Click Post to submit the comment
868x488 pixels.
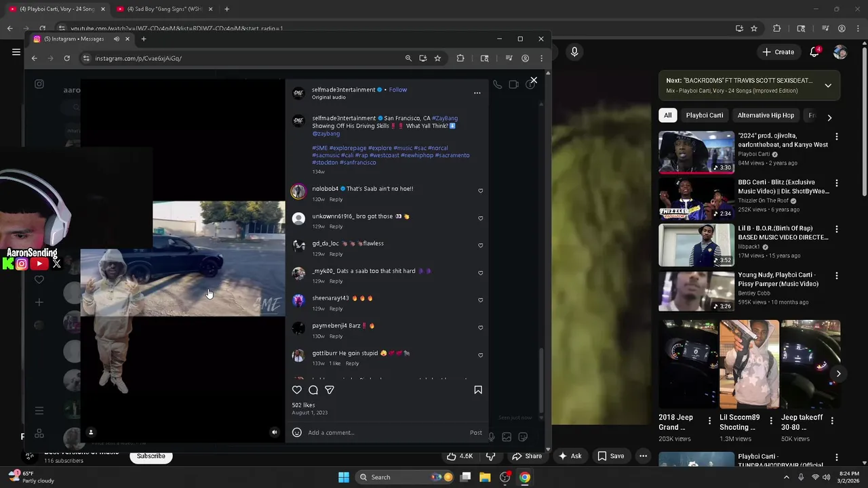(476, 432)
